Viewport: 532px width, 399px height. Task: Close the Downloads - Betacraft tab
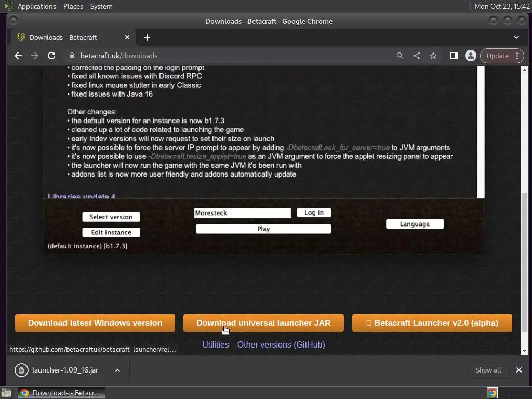[127, 37]
